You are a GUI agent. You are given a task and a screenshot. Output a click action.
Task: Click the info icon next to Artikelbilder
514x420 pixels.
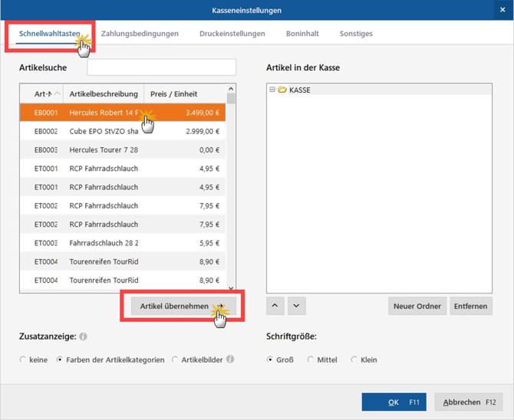(x=230, y=359)
